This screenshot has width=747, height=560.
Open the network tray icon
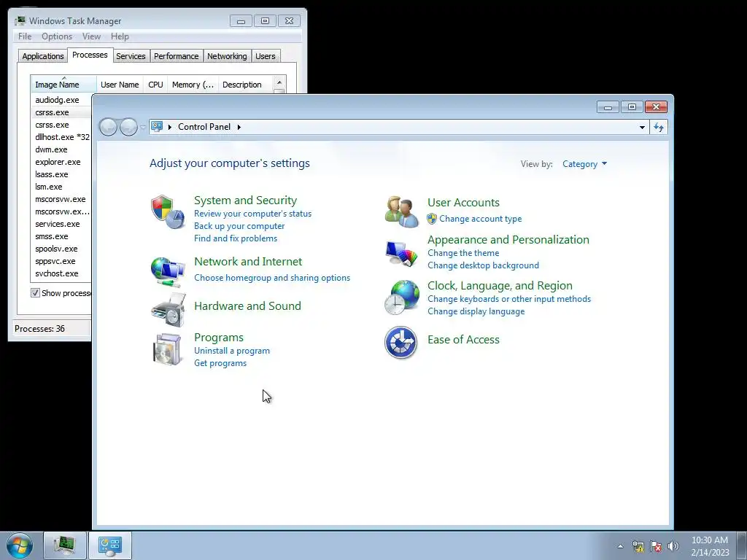[x=638, y=546]
